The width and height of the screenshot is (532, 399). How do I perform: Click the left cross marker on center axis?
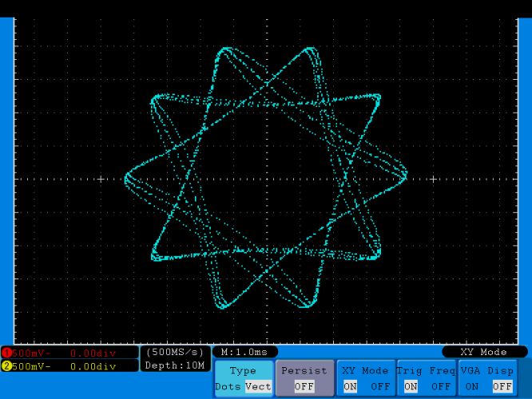click(101, 179)
